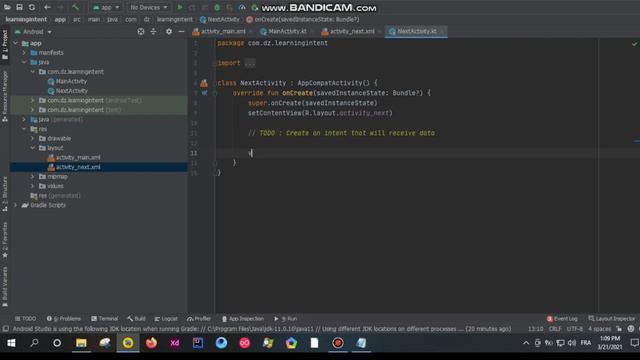
Task: Click the tool windows toggle icon in status bar
Action: pyautogui.click(x=6, y=329)
